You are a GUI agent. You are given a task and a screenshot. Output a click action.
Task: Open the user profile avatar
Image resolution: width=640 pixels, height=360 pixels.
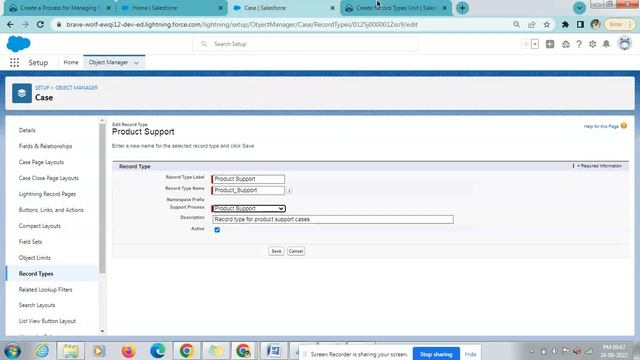(x=624, y=43)
